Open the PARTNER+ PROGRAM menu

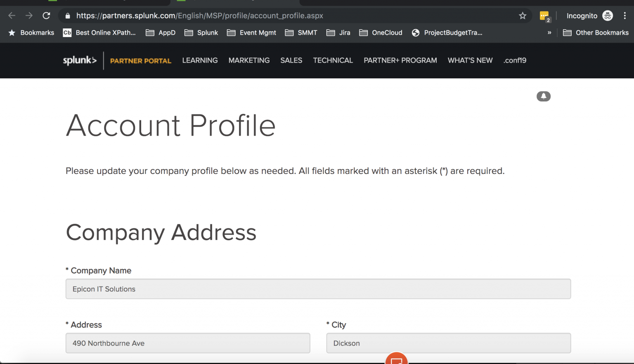400,60
